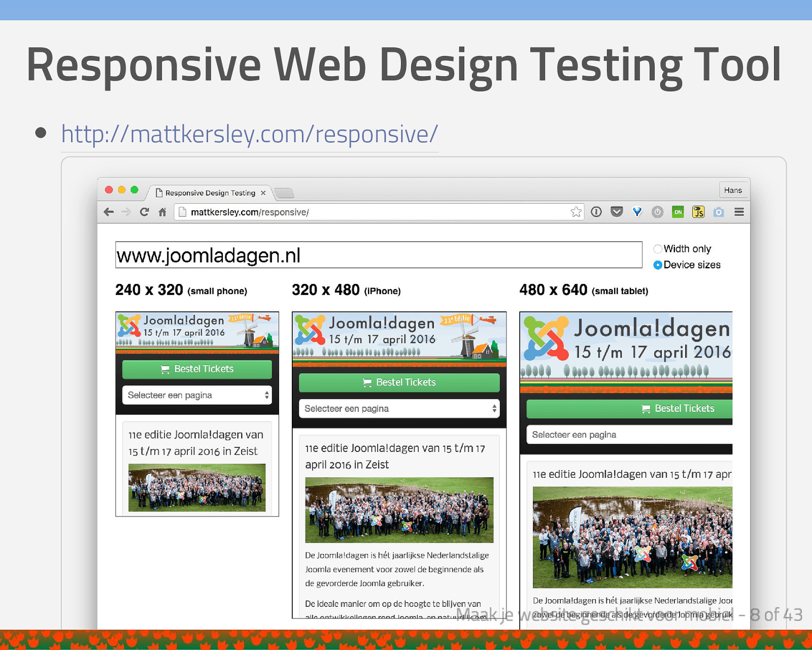The width and height of the screenshot is (812, 650).
Task: Close the Responsive Design Testing tab
Action: tap(263, 193)
